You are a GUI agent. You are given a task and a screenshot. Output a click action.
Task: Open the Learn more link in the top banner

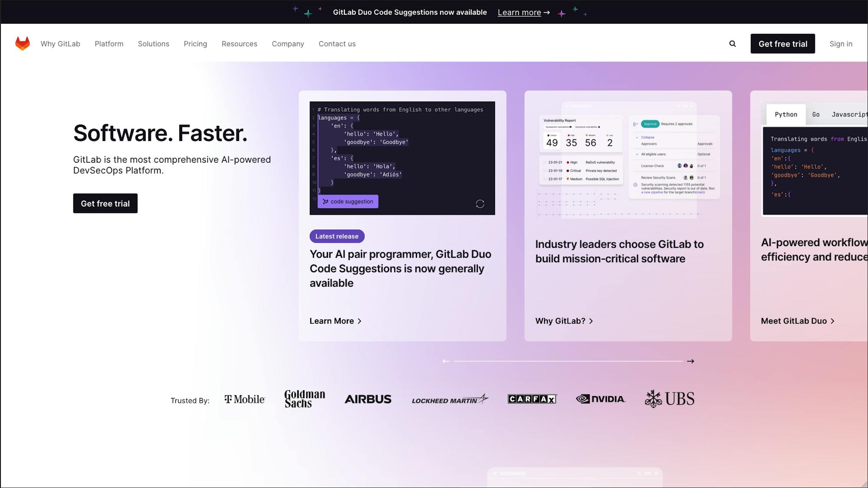pyautogui.click(x=519, y=12)
